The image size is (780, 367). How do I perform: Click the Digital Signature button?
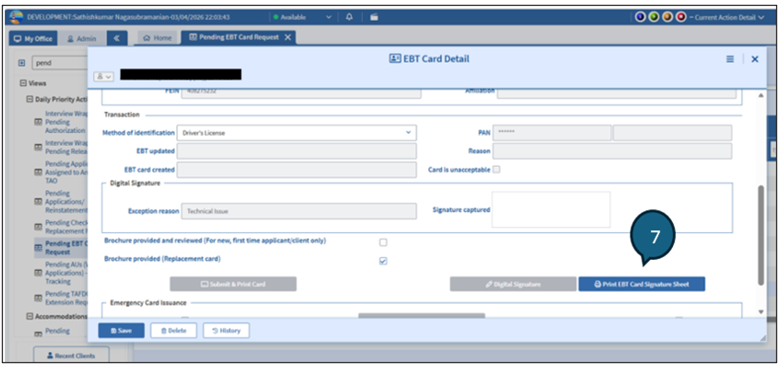point(513,284)
